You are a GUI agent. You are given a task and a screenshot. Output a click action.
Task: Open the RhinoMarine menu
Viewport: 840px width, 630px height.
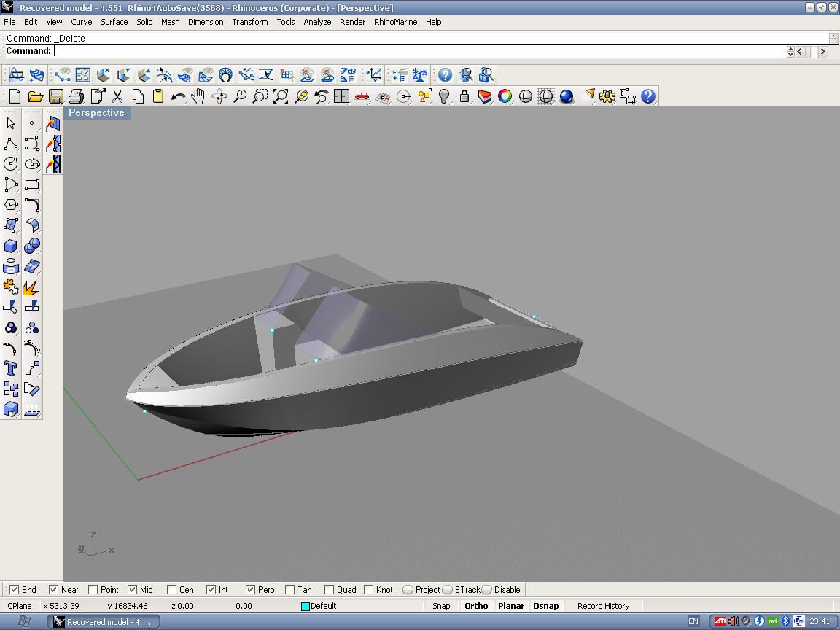(x=395, y=22)
